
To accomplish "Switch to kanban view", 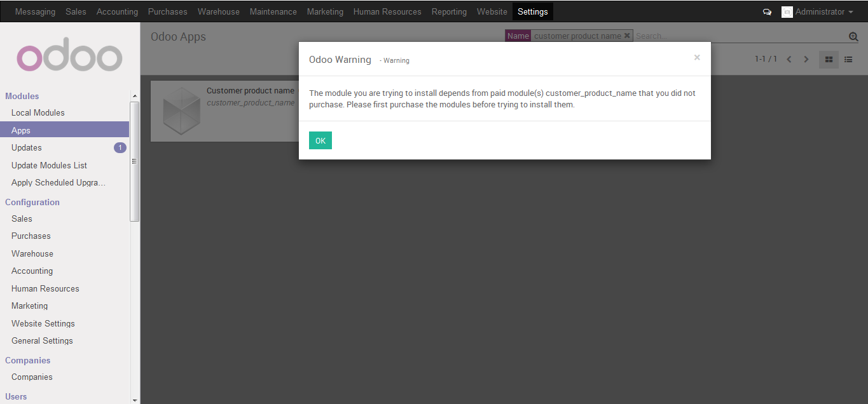I will (x=829, y=59).
